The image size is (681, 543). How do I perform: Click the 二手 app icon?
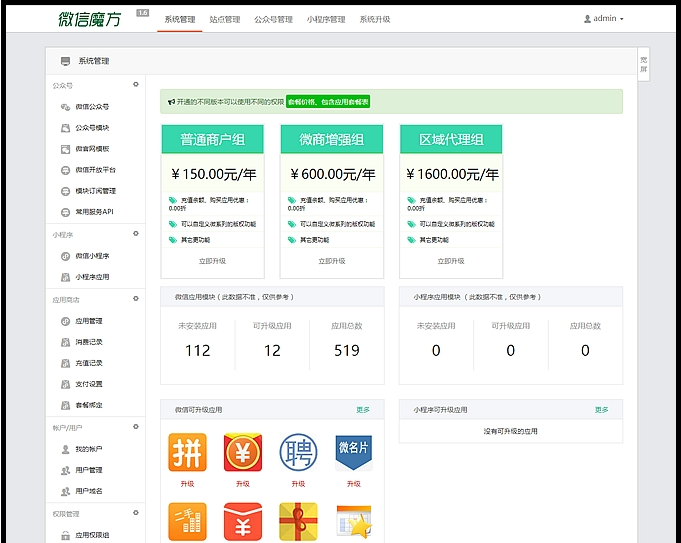(186, 522)
